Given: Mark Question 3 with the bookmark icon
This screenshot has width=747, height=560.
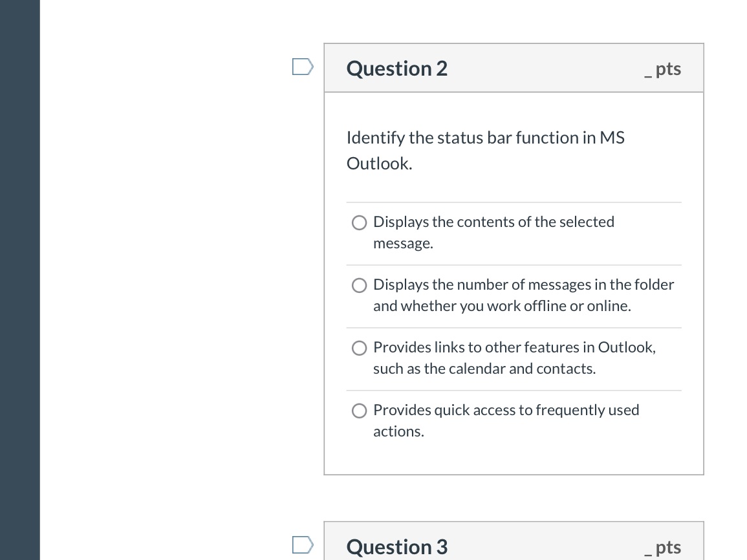Looking at the screenshot, I should [302, 544].
